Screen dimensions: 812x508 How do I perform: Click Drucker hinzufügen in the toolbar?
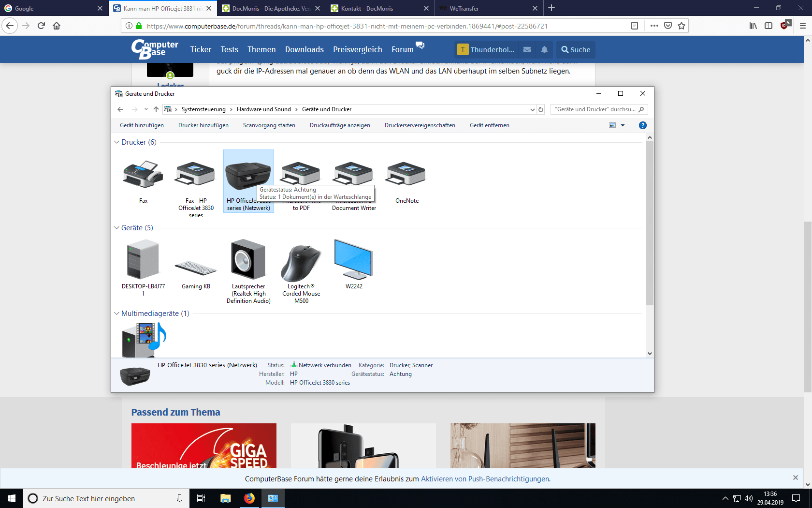click(203, 125)
